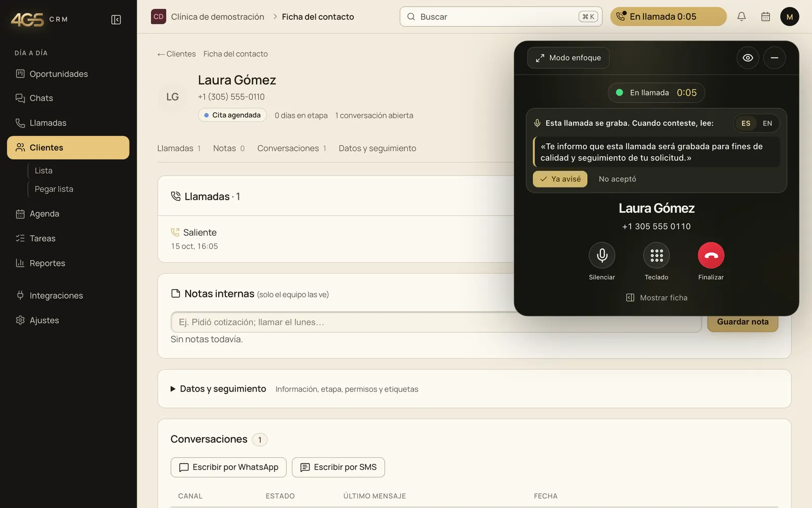
Task: Open the calendar icon in top bar
Action: tap(766, 17)
